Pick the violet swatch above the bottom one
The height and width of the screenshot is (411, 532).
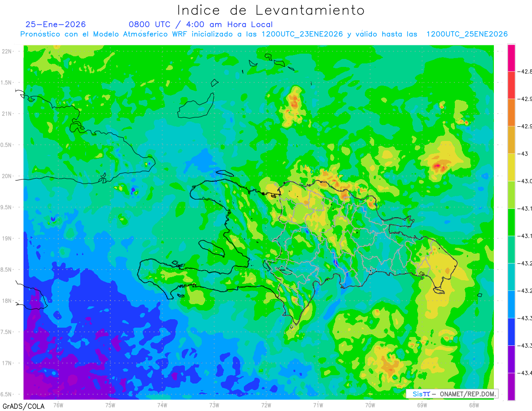511,359
